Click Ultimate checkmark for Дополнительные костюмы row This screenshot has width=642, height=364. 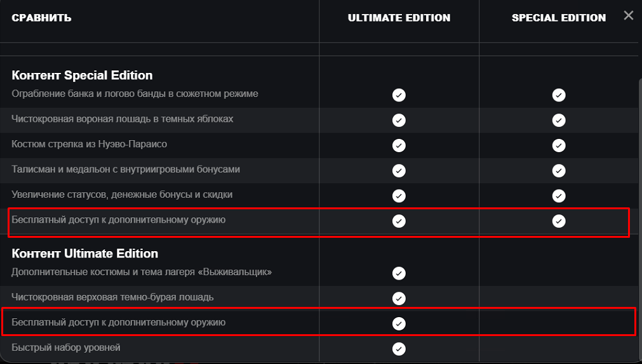(x=399, y=273)
